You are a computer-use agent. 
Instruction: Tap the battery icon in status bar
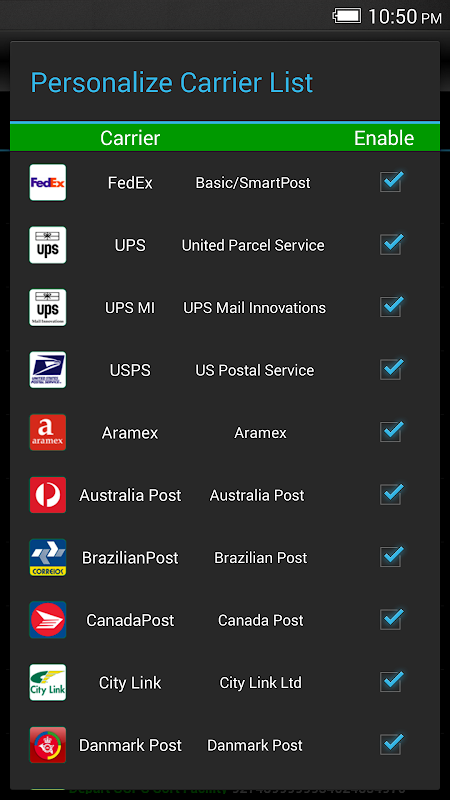click(347, 15)
